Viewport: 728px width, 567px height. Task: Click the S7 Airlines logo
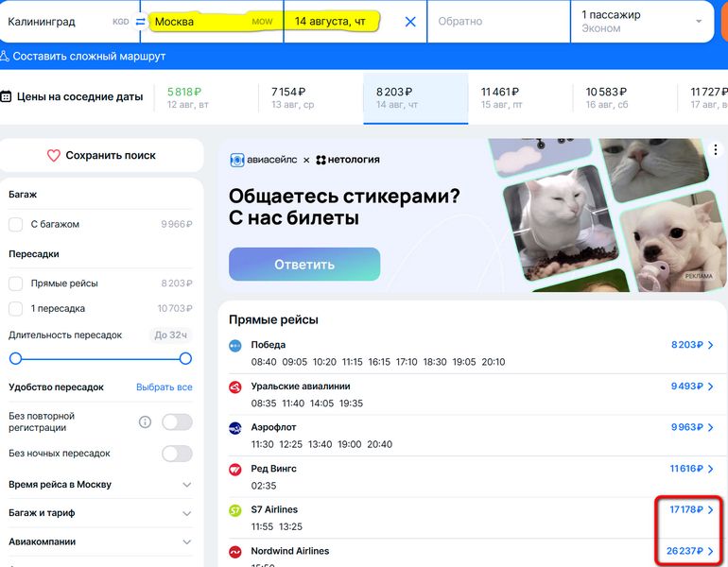(x=235, y=510)
